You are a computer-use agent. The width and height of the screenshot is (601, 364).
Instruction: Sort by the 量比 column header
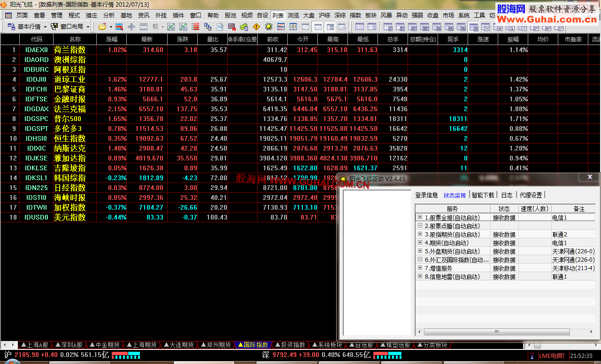[212, 39]
